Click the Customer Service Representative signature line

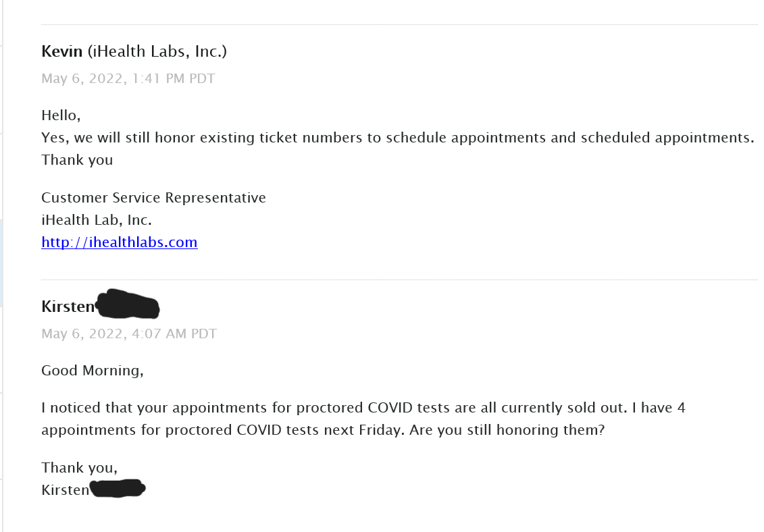153,198
